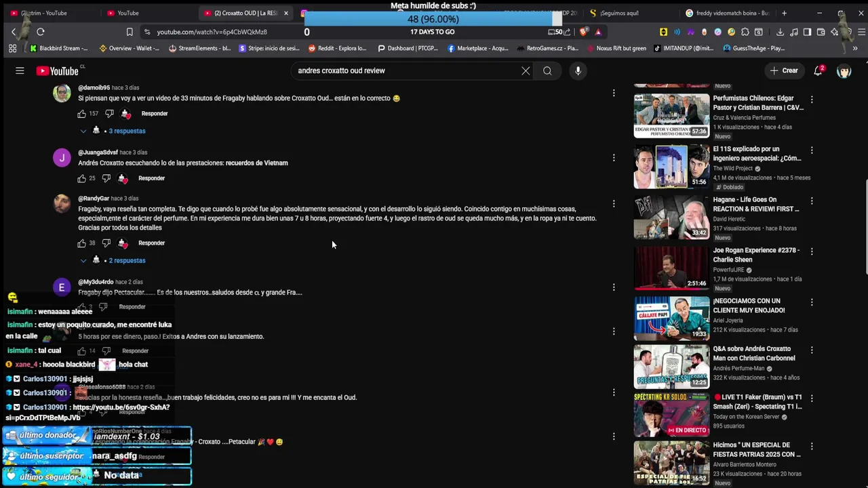Reload the current page
The image size is (868, 488).
pyautogui.click(x=41, y=32)
